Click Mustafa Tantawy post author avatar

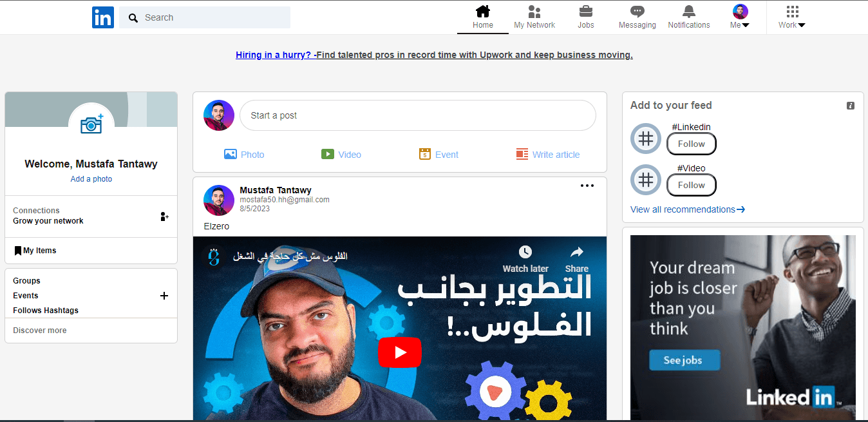coord(219,200)
